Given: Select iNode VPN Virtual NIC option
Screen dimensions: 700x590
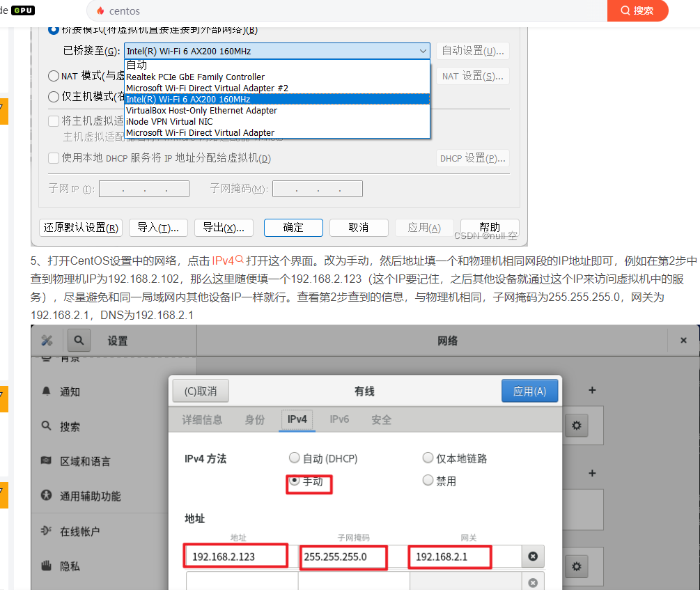Looking at the screenshot, I should (277, 121).
